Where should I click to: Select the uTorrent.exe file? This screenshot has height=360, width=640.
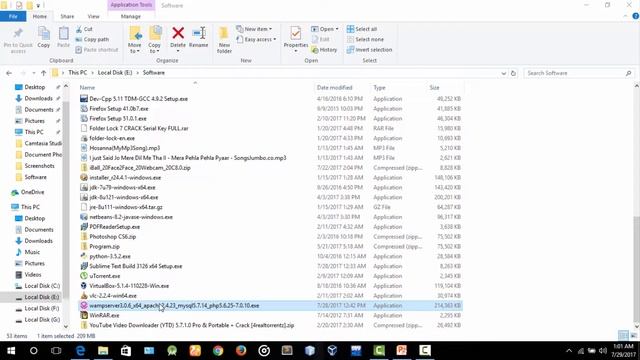tap(104, 276)
